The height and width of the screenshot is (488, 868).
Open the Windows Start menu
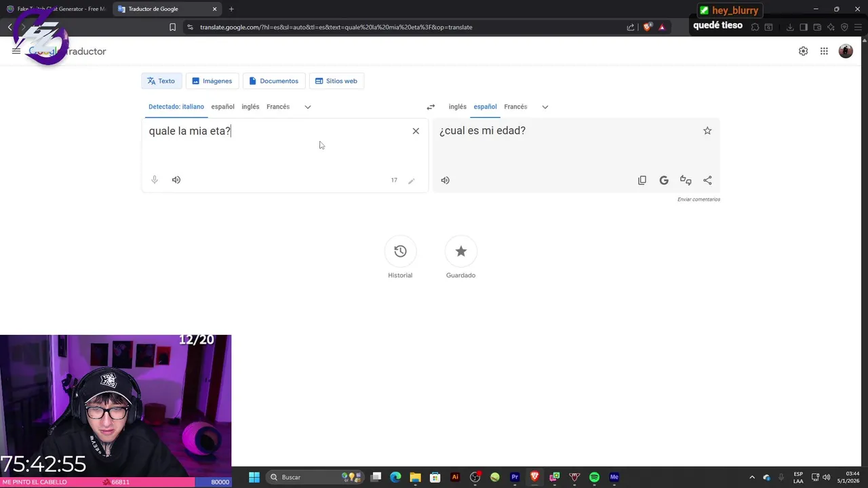coord(254,477)
